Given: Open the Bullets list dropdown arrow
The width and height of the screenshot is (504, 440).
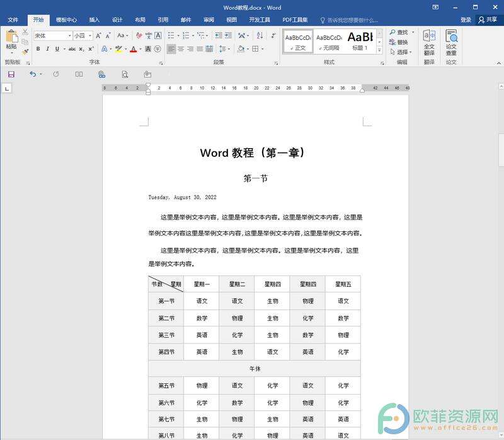Looking at the screenshot, I should tap(179, 36).
